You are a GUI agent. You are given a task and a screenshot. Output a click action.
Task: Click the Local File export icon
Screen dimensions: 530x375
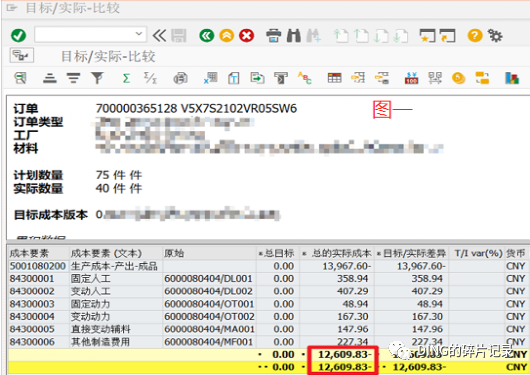[x=257, y=78]
